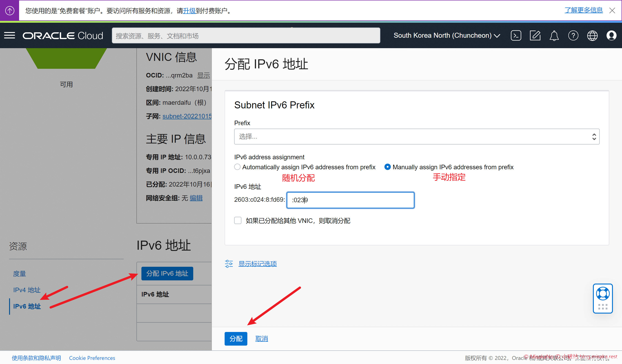
Task: Open the hamburger navigation menu
Action: [10, 35]
